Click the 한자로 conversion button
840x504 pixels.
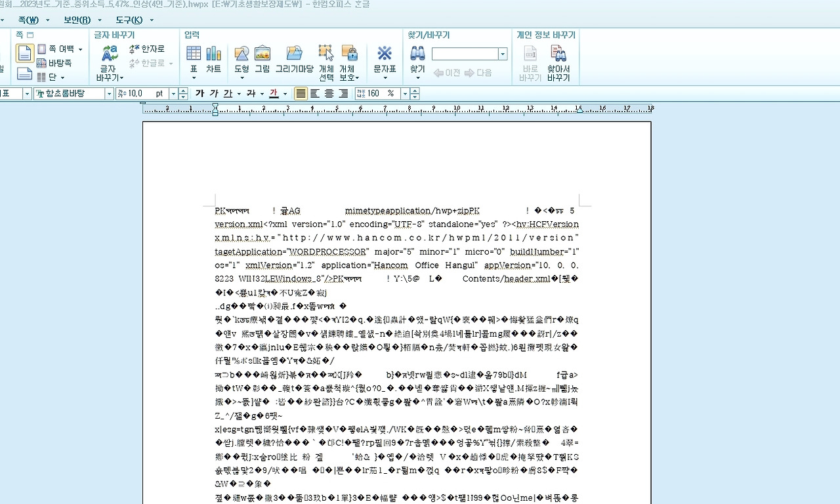[x=147, y=49]
